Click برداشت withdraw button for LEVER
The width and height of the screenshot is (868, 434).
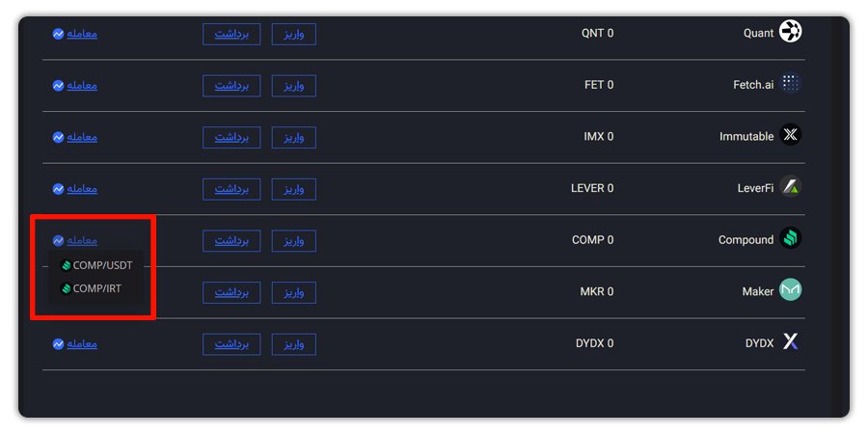point(231,189)
